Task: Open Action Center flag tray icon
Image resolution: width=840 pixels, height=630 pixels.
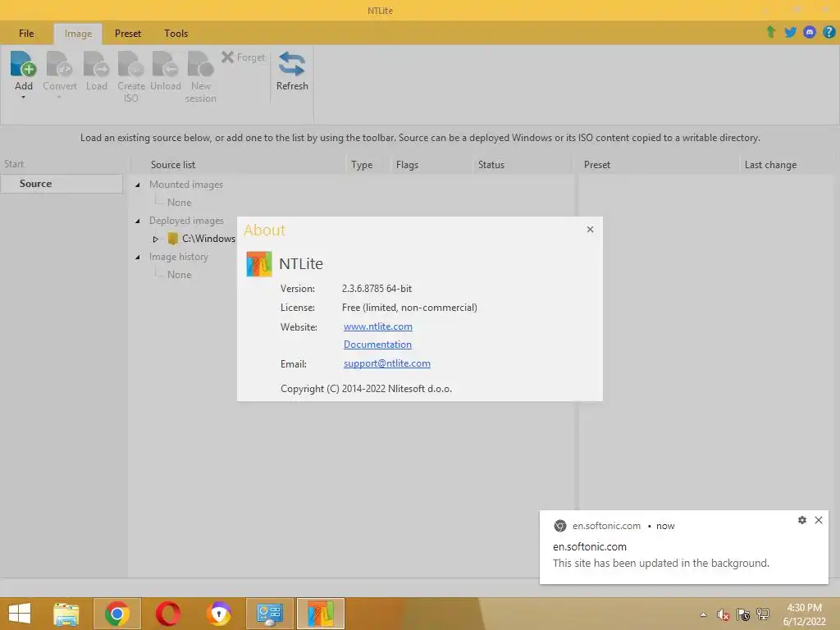Action: click(x=743, y=614)
